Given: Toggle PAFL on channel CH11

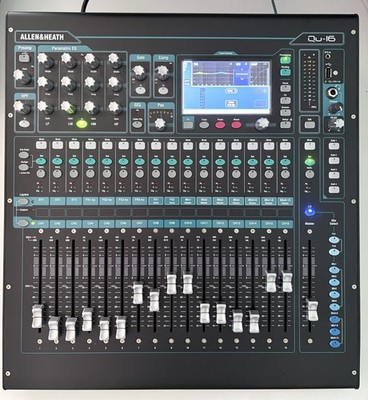Looking at the screenshot, I should (204, 173).
